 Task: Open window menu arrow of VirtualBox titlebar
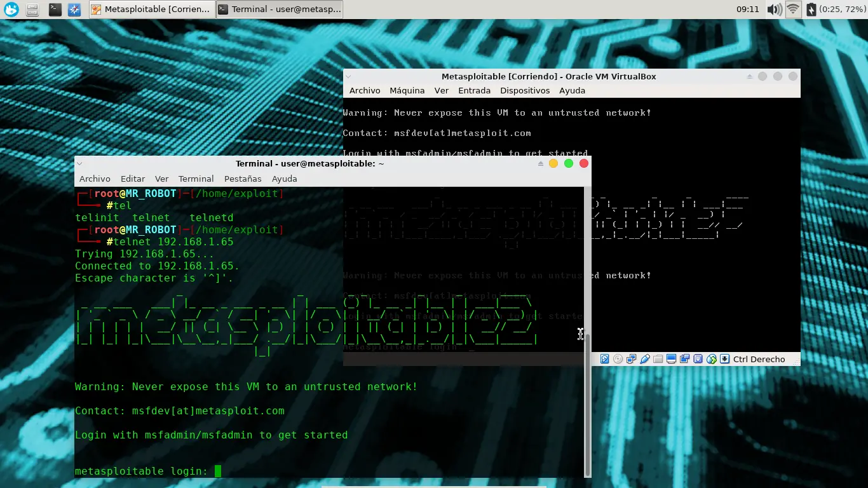348,76
